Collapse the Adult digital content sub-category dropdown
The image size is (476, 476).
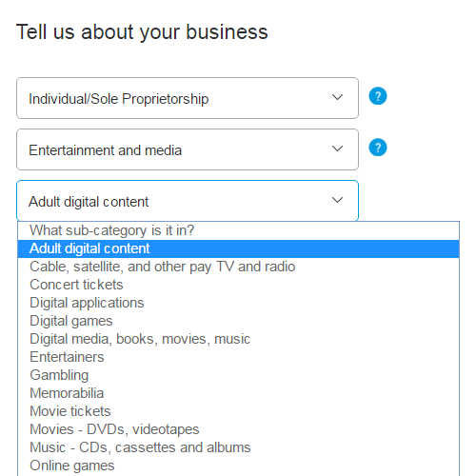pyautogui.click(x=188, y=201)
